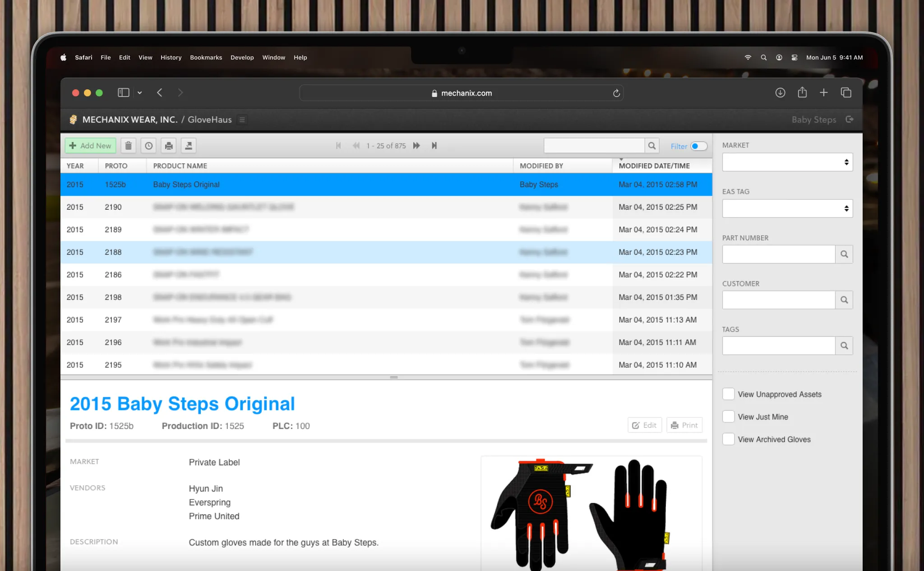Toggle the Filter switch

[698, 146]
